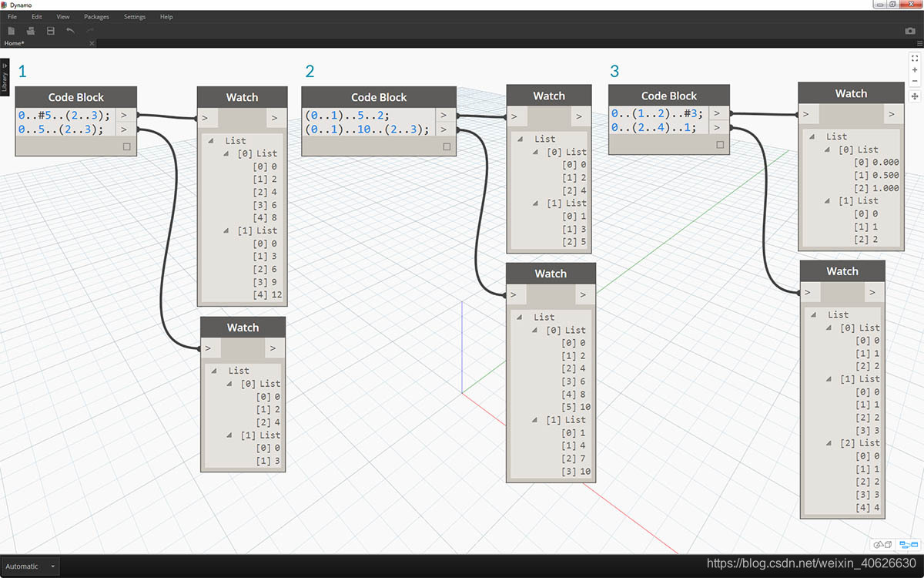Click the Dynamo app icon in title bar

tap(5, 5)
